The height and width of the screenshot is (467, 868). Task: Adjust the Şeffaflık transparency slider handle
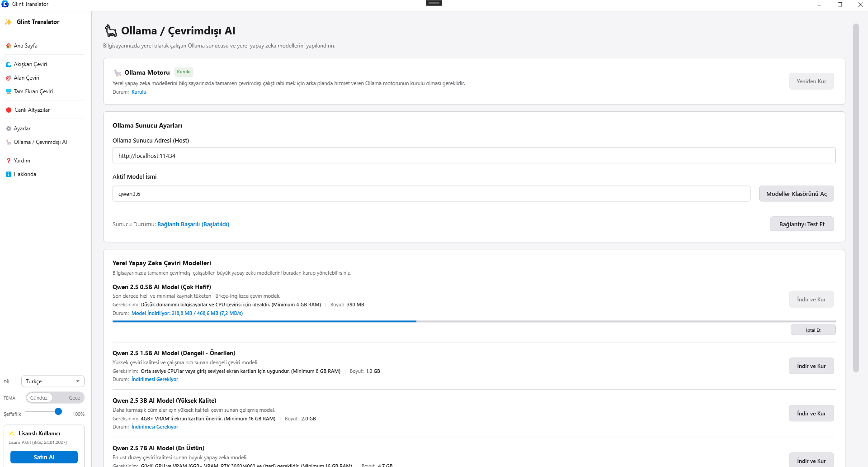point(58,411)
